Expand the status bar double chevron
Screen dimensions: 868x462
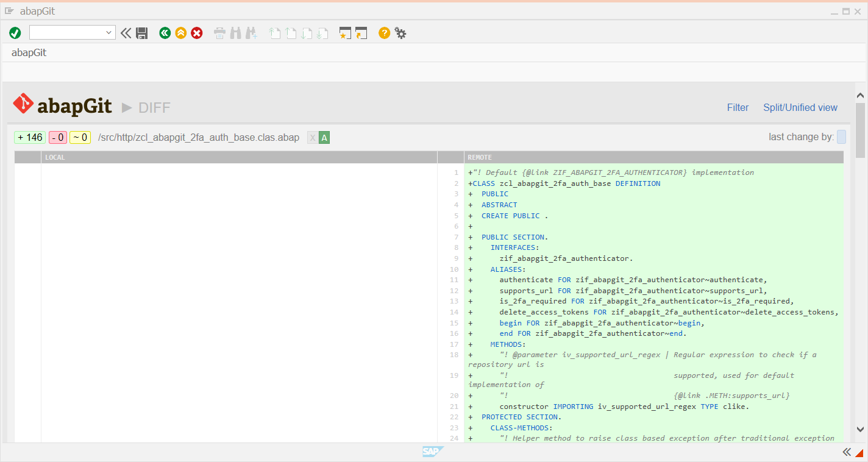(847, 452)
